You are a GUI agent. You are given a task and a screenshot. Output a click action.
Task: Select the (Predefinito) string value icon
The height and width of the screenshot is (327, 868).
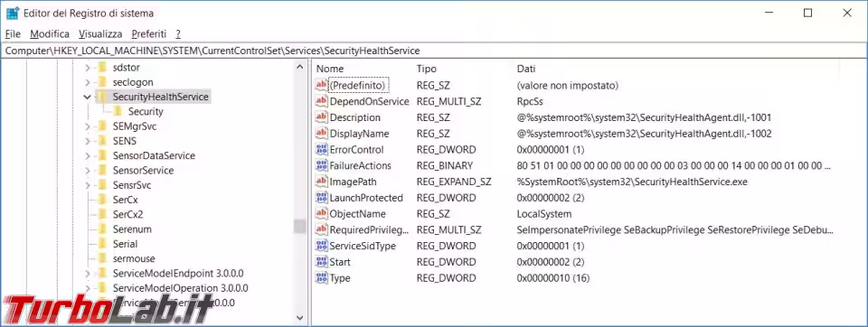click(322, 85)
